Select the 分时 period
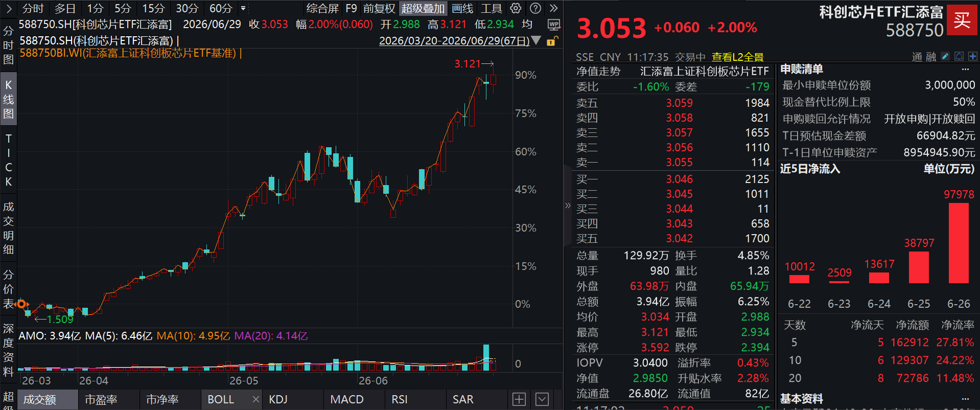Viewport: 980px width, 410px height. (x=33, y=8)
